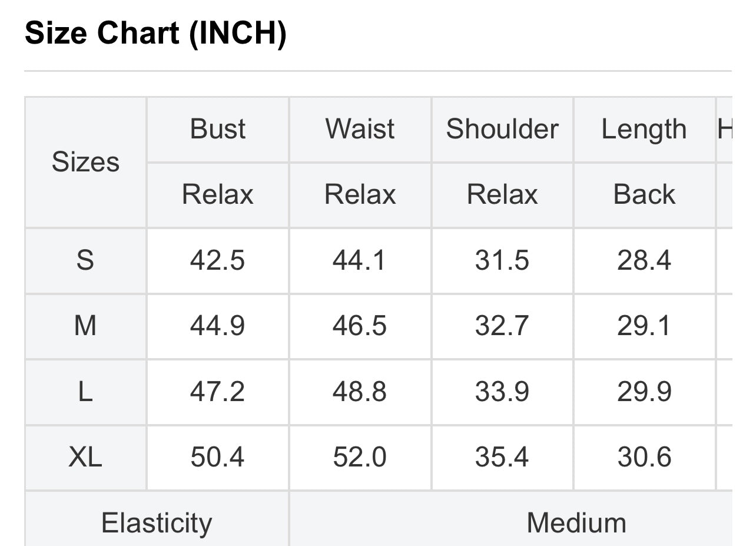Select the S size row label
The image size is (756, 546).
coord(85,260)
